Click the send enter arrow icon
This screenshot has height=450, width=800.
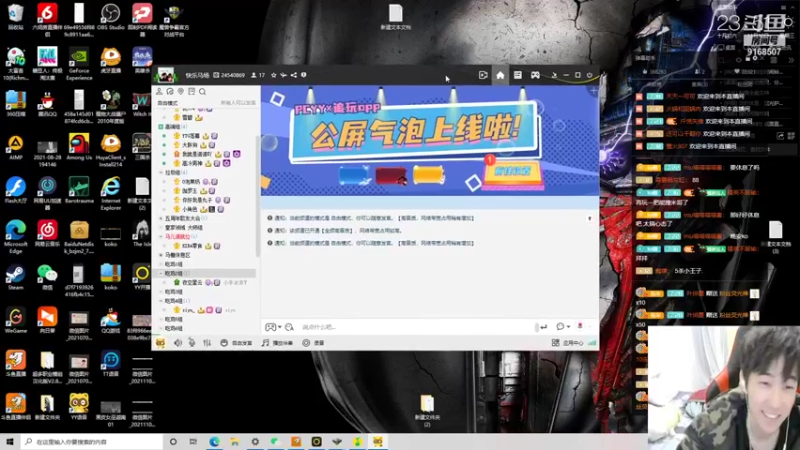pos(543,327)
